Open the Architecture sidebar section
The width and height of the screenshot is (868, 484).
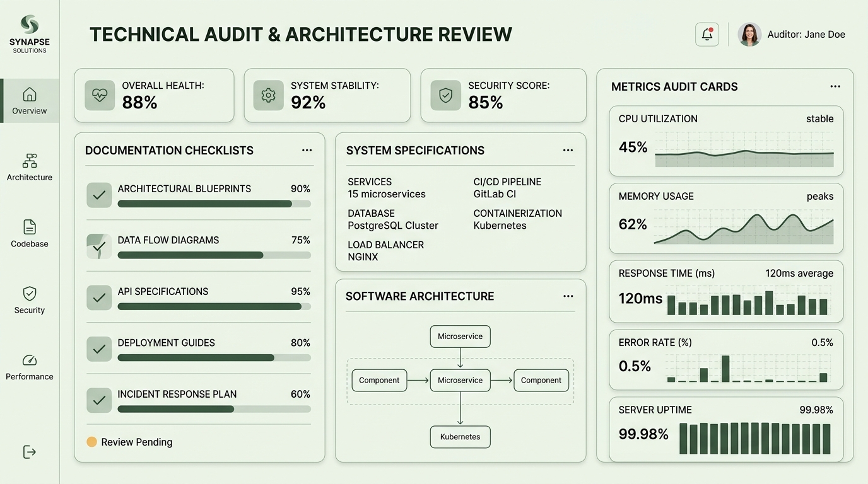29,167
